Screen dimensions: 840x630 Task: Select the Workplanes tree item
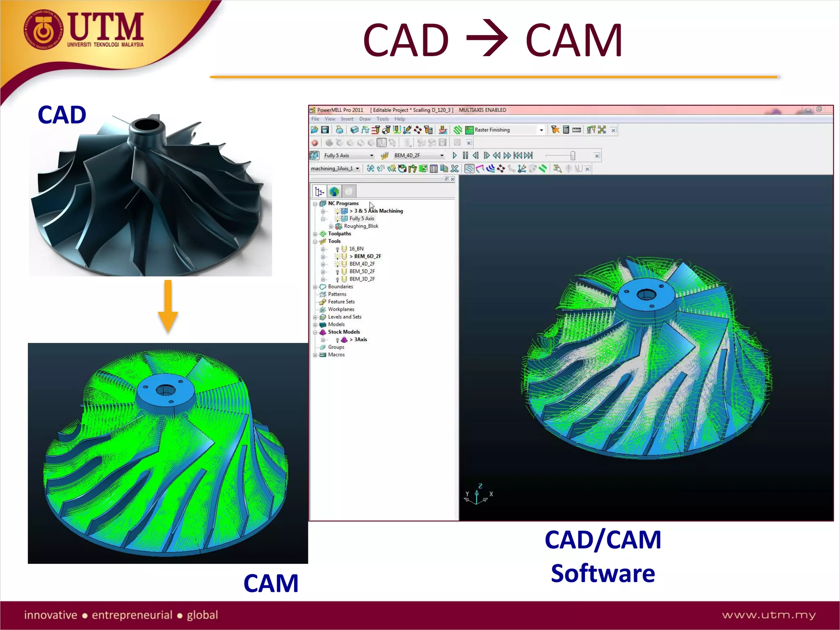click(341, 310)
